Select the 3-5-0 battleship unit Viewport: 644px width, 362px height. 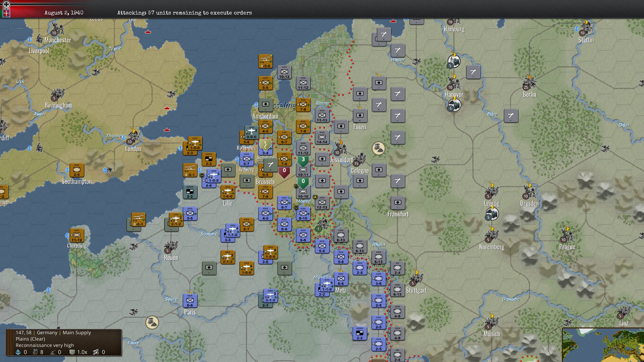pos(265,61)
